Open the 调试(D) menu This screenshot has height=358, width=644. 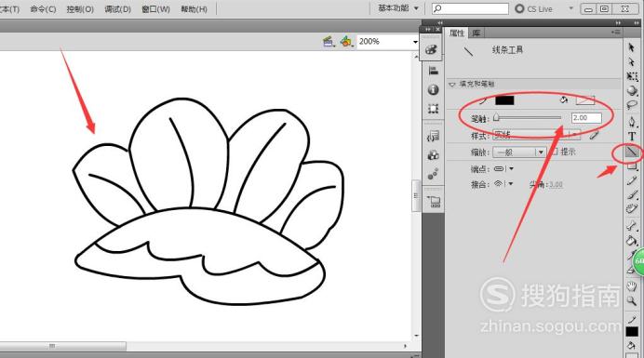tap(117, 8)
